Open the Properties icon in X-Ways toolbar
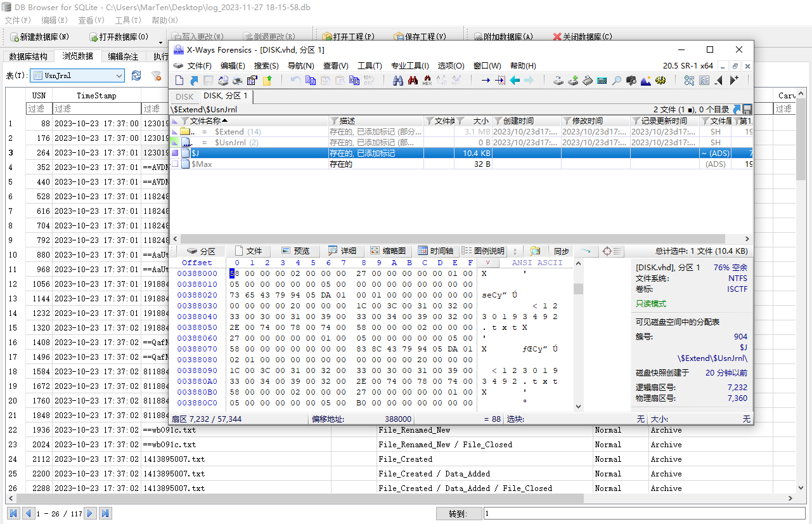Viewport: 812px width, 524px height. (252, 81)
